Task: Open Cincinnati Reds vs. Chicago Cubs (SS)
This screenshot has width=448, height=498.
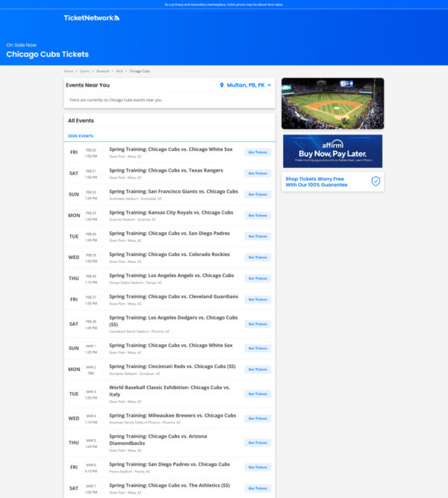Action: [172, 367]
